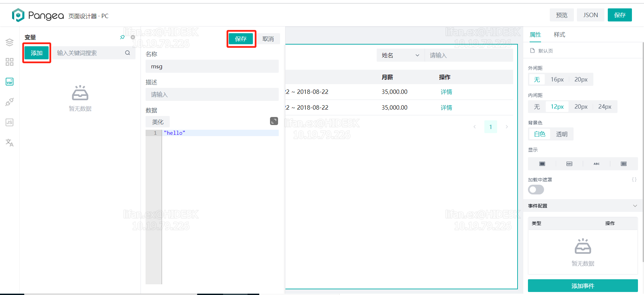Click the 美化 beautify button
The height and width of the screenshot is (295, 644).
158,122
